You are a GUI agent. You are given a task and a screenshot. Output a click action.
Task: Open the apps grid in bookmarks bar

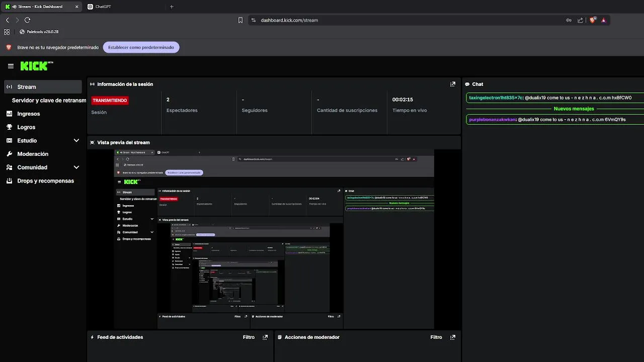click(x=7, y=32)
